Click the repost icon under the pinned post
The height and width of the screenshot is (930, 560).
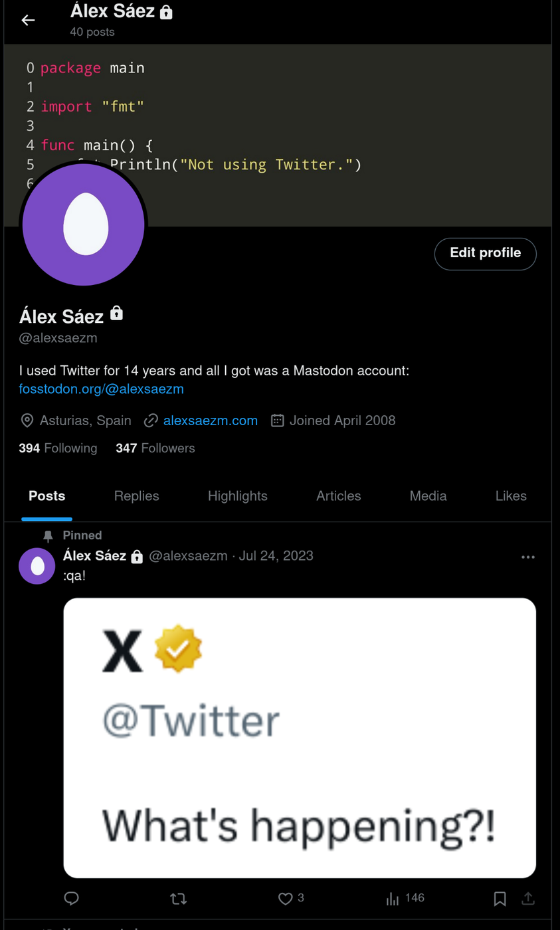click(x=178, y=899)
